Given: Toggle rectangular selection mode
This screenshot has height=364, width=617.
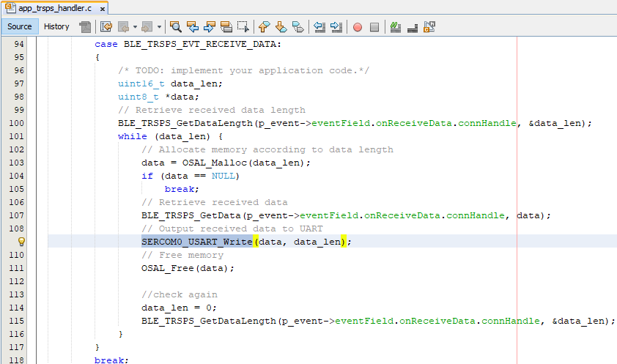Looking at the screenshot, I should [x=243, y=27].
